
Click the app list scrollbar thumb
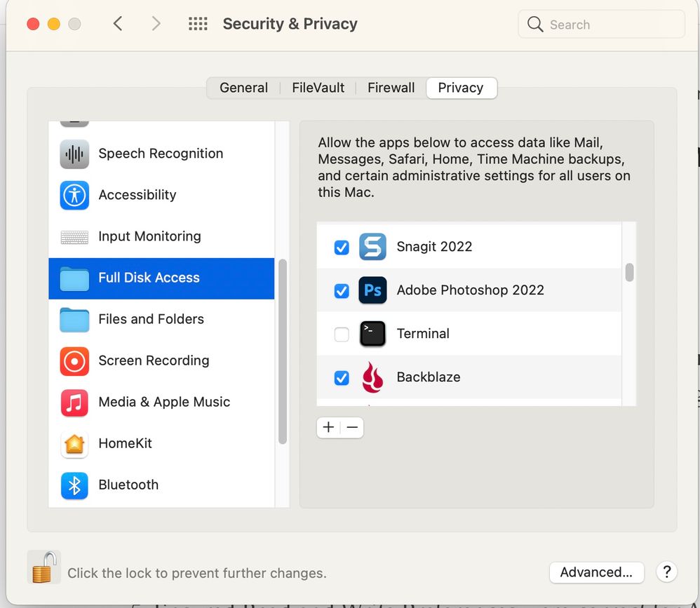click(629, 272)
